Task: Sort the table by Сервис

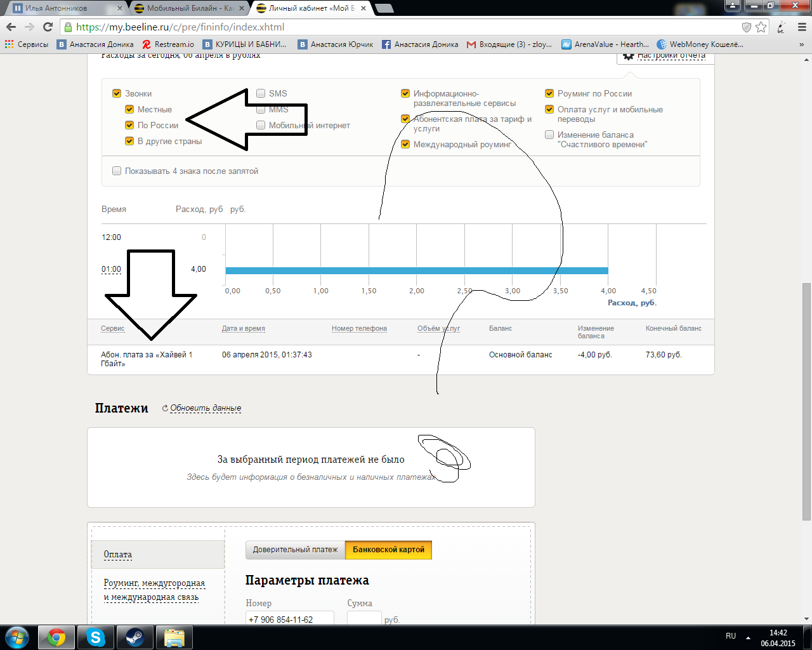Action: click(112, 328)
